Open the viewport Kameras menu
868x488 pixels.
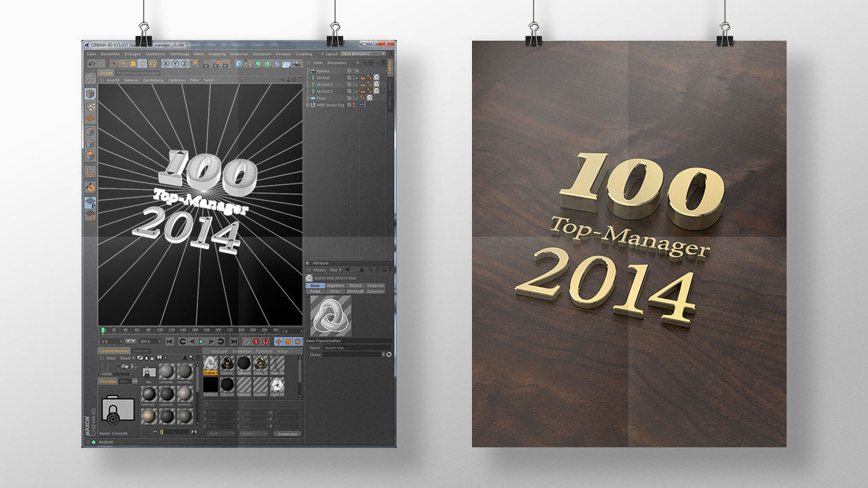tap(132, 80)
